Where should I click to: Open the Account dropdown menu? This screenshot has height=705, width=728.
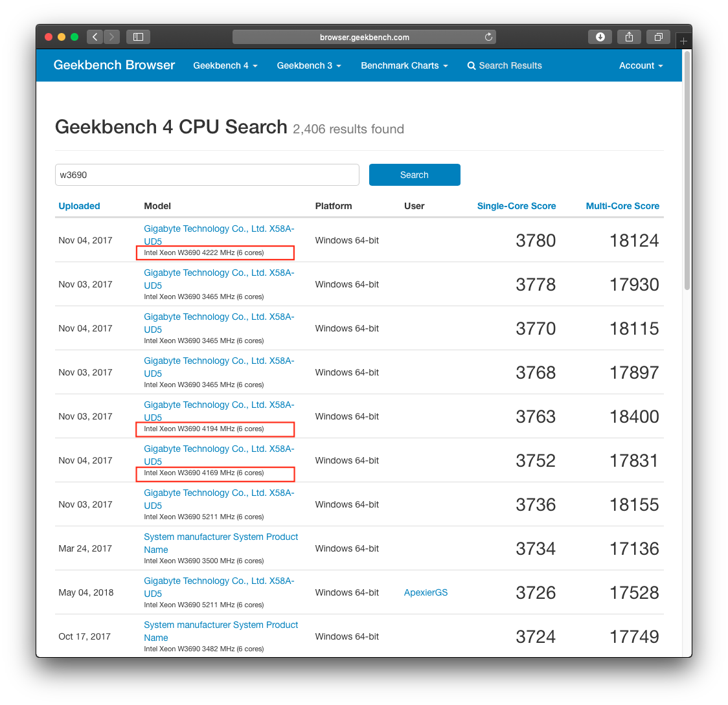641,65
